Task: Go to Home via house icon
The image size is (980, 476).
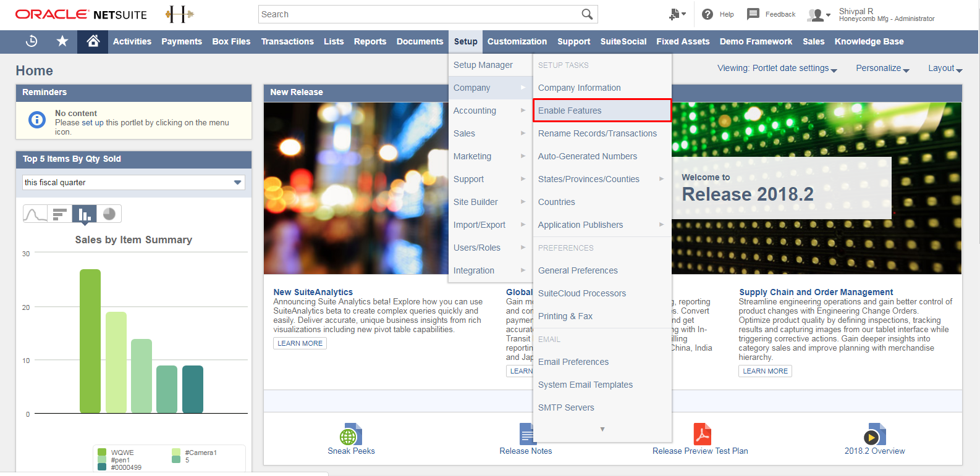Action: pos(93,41)
